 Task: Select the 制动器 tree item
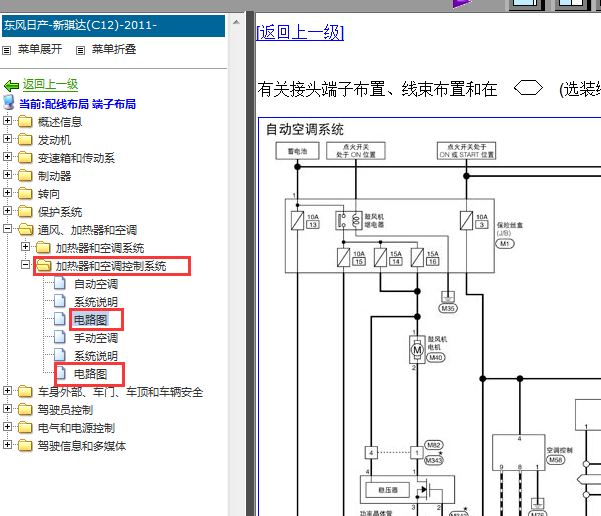pyautogui.click(x=54, y=176)
